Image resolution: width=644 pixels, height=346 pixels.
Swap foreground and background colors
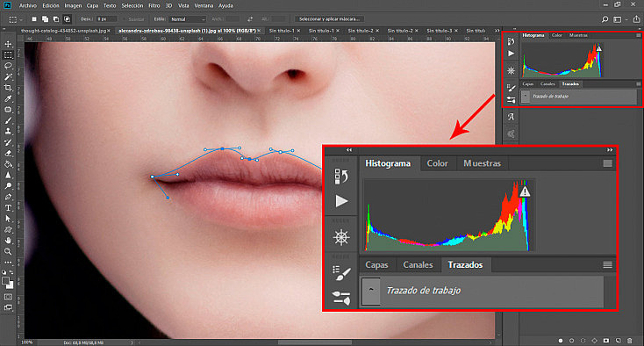pyautogui.click(x=11, y=272)
